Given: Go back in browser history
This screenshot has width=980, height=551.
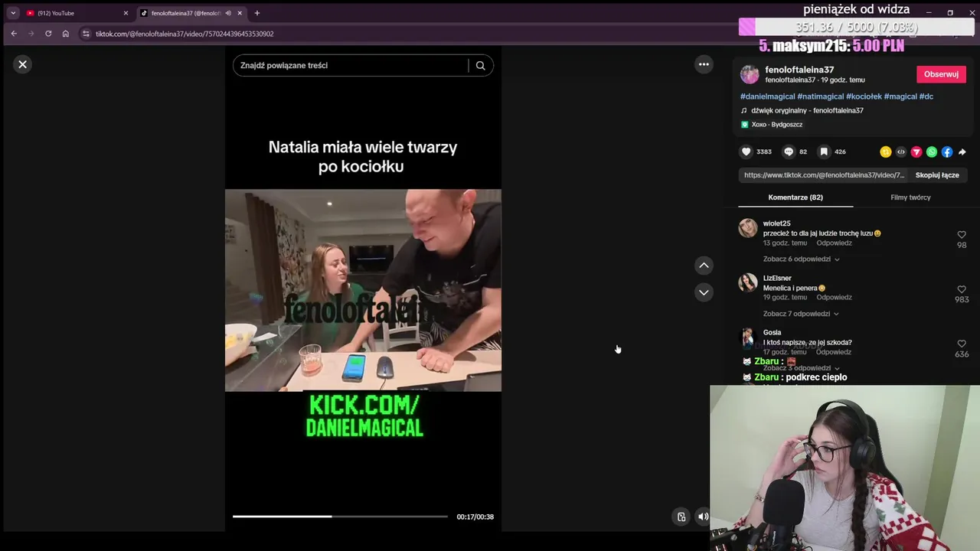Looking at the screenshot, I should pos(14,34).
